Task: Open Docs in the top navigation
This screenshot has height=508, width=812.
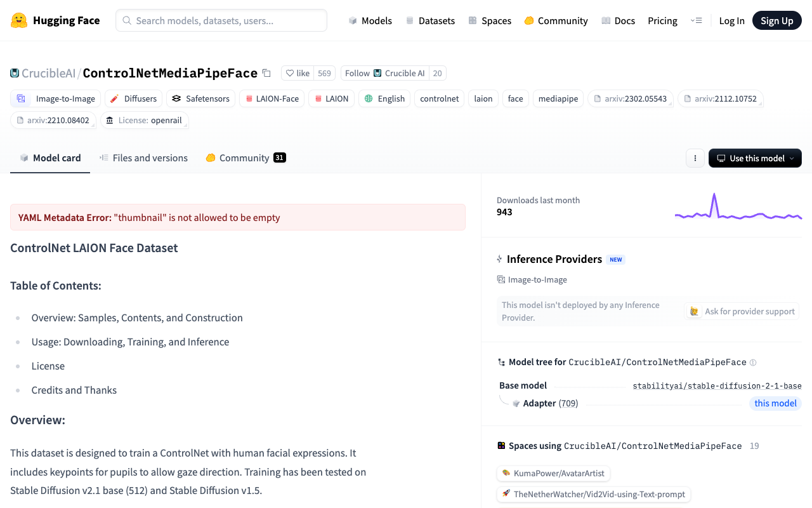Action: coord(618,20)
